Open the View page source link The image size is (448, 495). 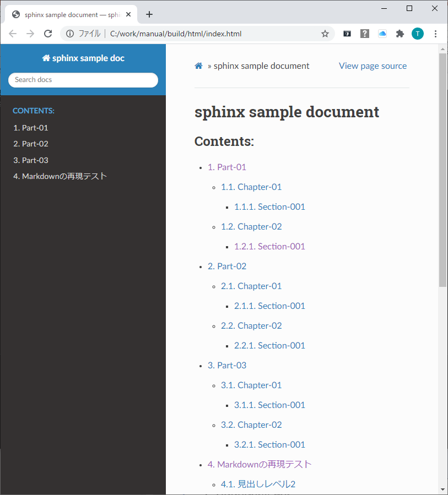pyautogui.click(x=373, y=65)
